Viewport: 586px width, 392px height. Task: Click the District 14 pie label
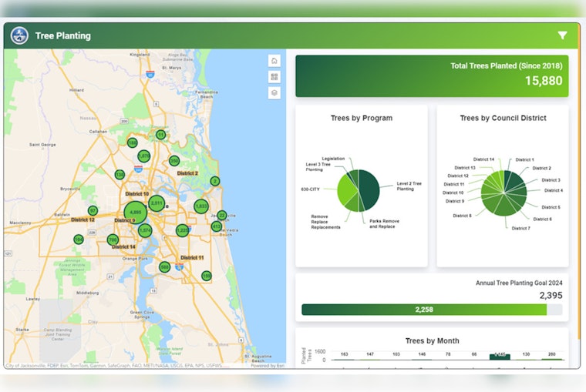pyautogui.click(x=483, y=159)
